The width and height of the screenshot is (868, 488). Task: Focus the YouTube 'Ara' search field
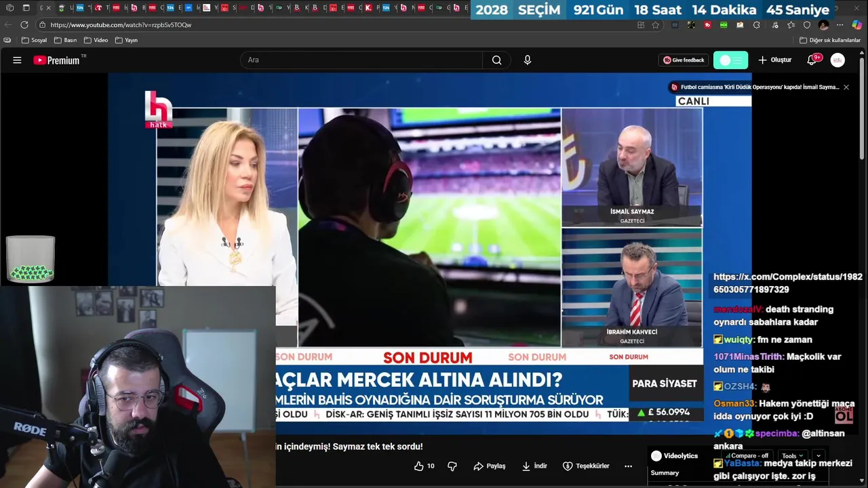click(363, 60)
